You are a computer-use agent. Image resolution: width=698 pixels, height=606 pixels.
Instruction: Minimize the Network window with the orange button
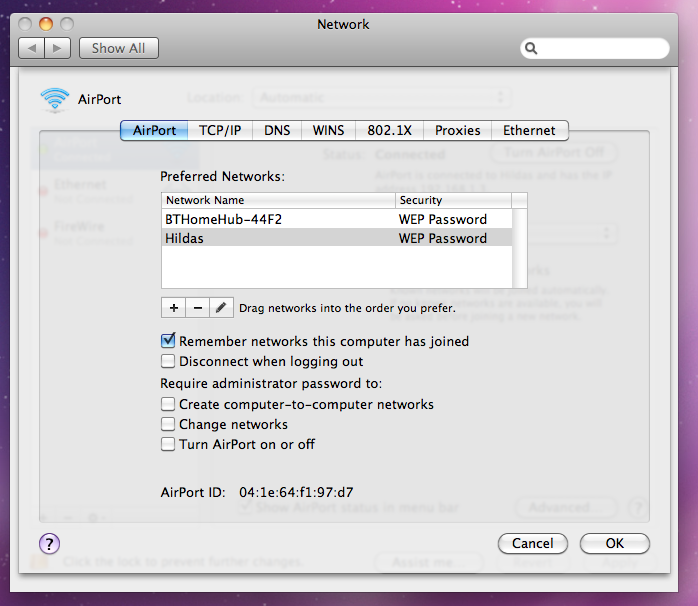click(46, 24)
